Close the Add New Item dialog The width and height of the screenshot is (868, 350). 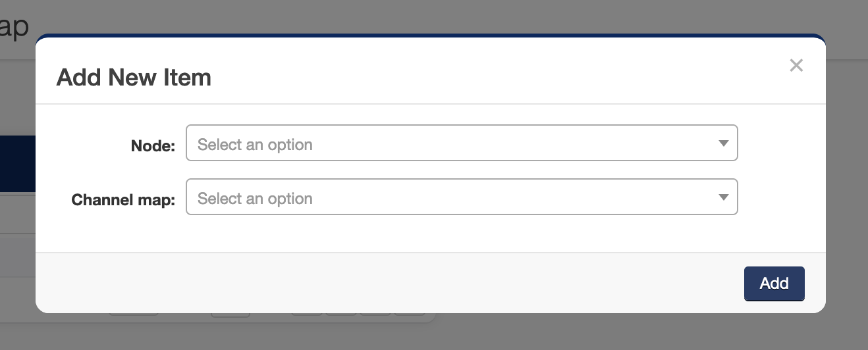point(796,65)
